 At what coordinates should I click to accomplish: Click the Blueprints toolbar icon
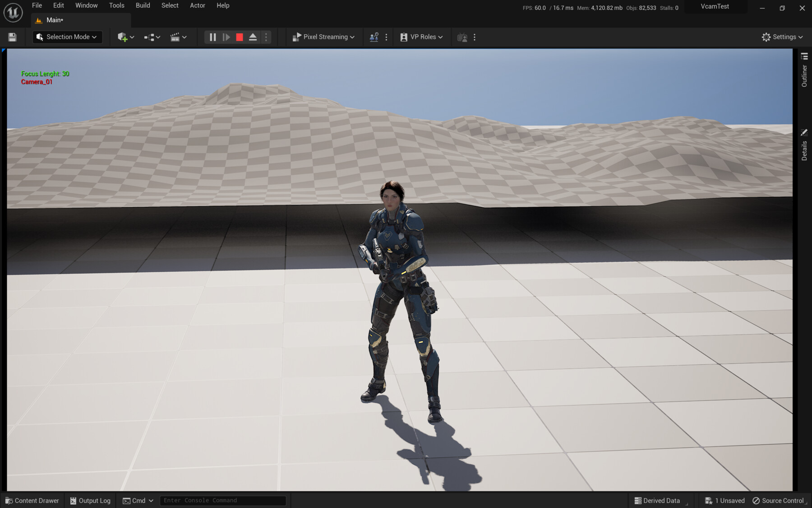(x=150, y=37)
